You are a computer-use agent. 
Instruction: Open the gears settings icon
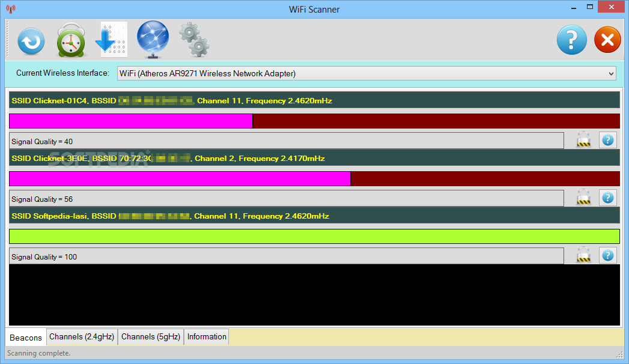194,39
